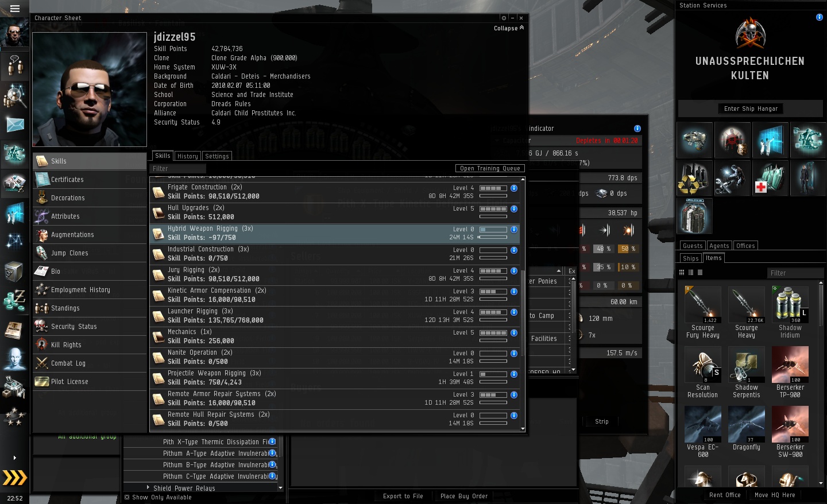Image resolution: width=827 pixels, height=504 pixels.
Task: Open the Bounty Office station service
Action: tap(732, 140)
